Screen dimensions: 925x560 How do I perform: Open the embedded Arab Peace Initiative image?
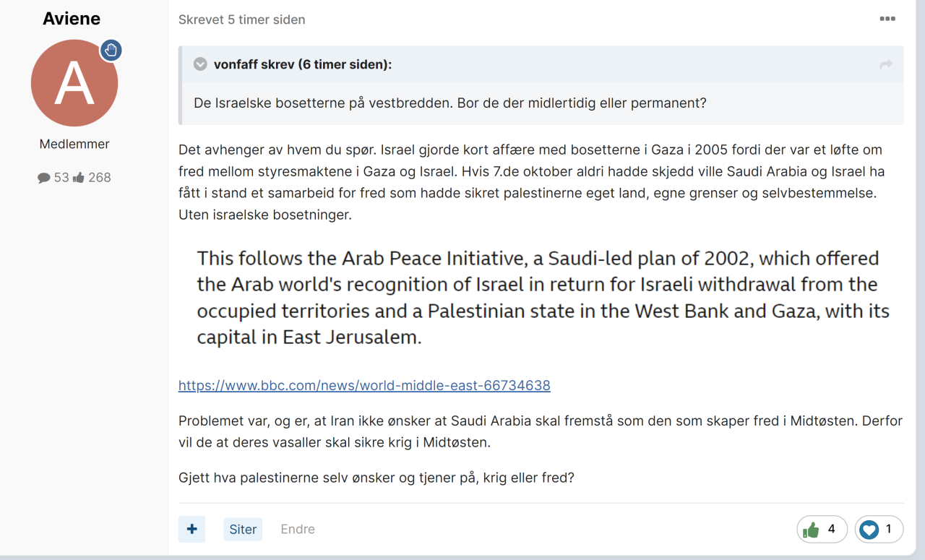pyautogui.click(x=542, y=298)
